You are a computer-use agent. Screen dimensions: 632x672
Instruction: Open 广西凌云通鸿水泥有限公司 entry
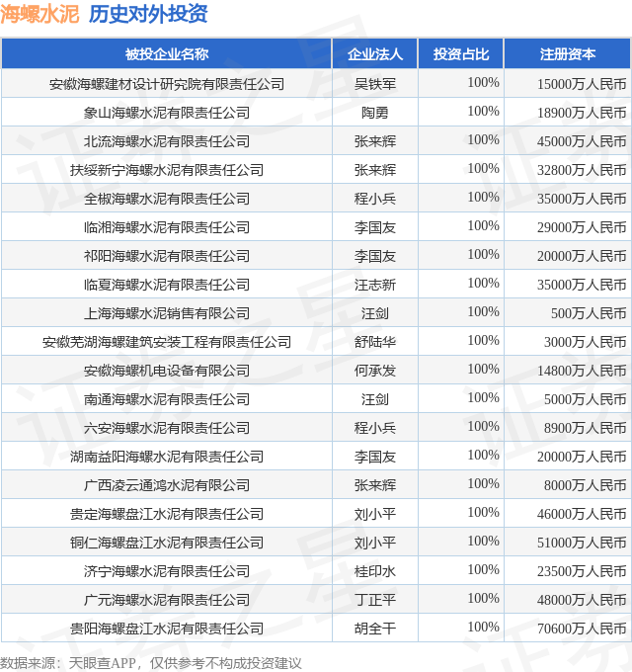(167, 485)
